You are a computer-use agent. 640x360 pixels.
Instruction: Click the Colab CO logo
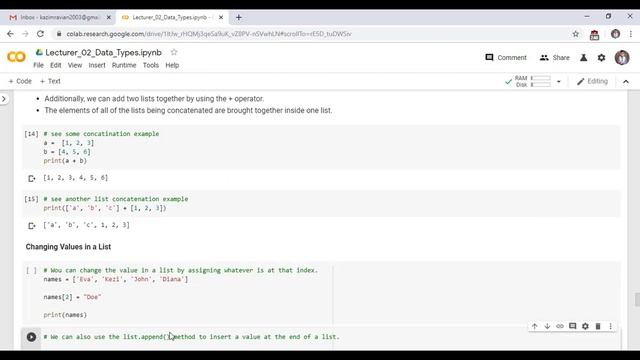16,57
